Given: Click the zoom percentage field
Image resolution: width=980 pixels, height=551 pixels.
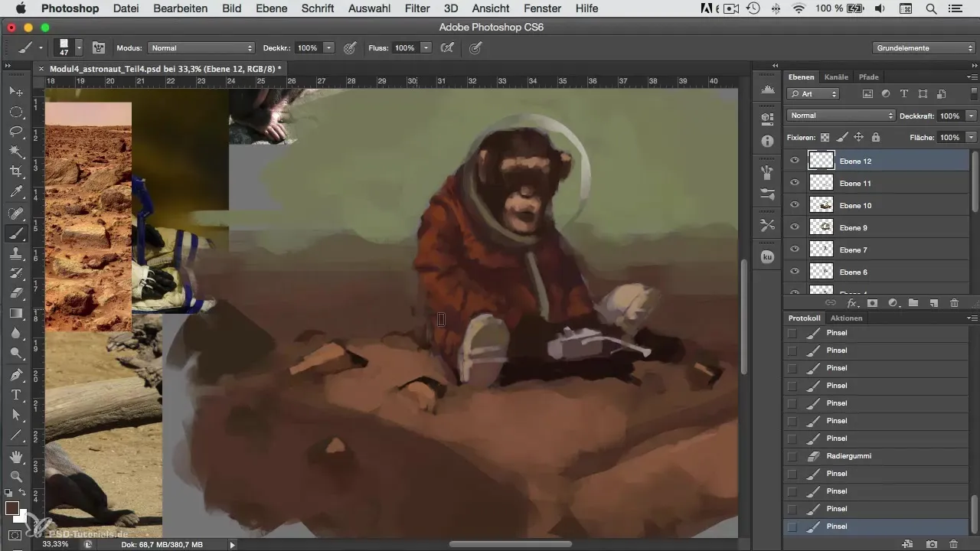Looking at the screenshot, I should tap(55, 544).
